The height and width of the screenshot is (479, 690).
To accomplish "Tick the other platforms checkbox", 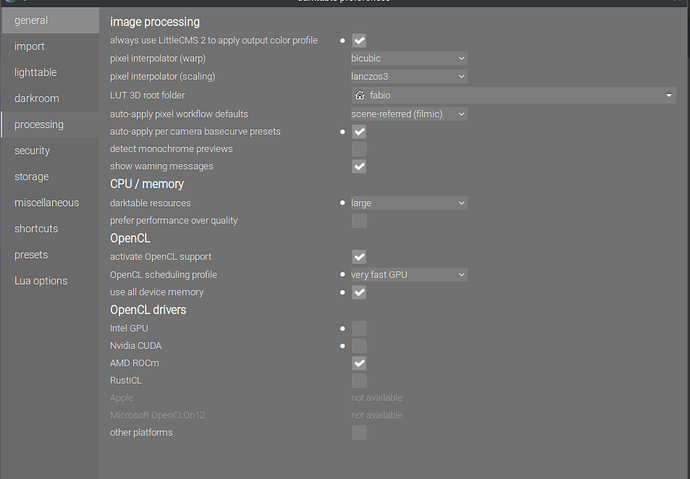I will 359,433.
